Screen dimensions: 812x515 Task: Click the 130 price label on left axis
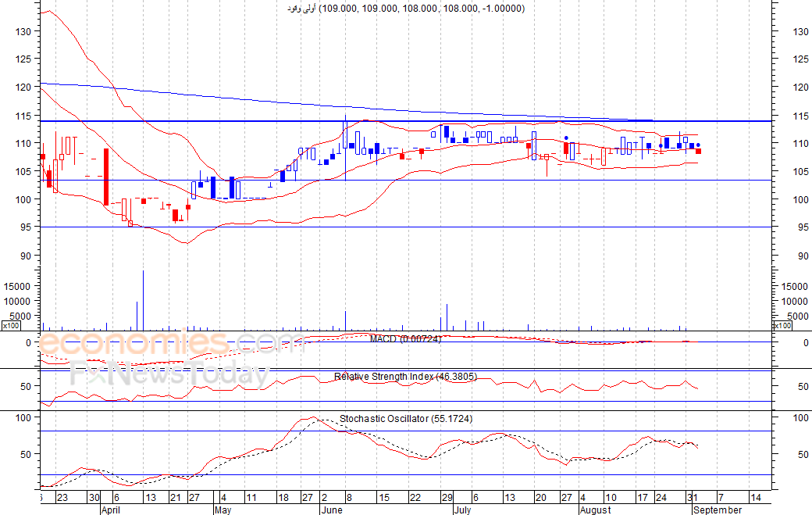pos(24,31)
